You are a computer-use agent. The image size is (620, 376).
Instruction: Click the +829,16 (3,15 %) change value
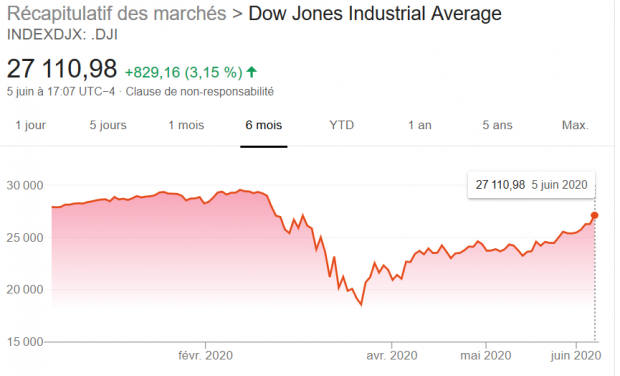pyautogui.click(x=184, y=72)
